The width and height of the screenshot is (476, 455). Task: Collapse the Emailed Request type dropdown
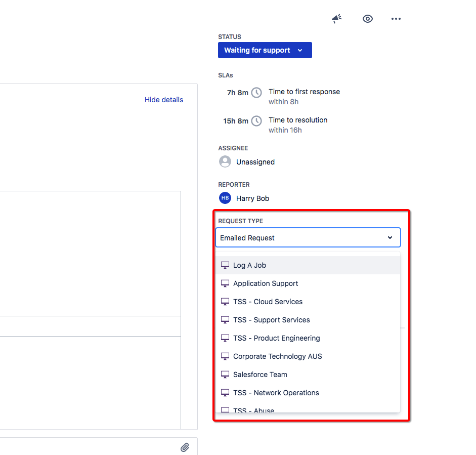tap(308, 237)
